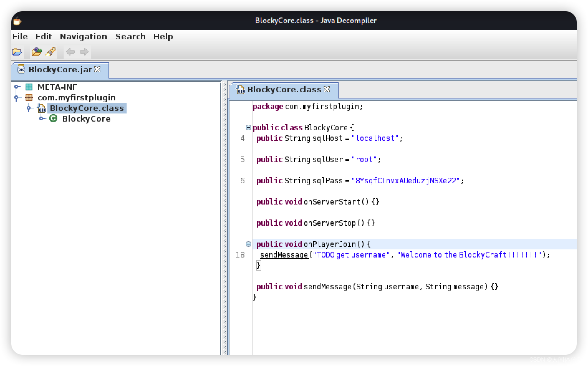
Task: Open the Search menu
Action: (x=130, y=36)
